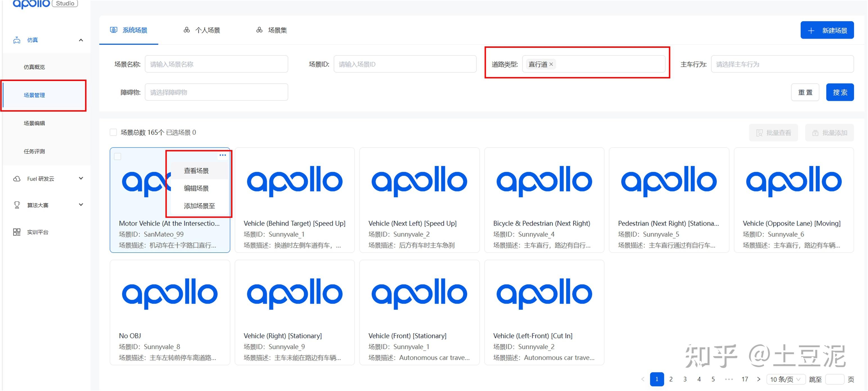This screenshot has width=868, height=391.
Task: Go to page 4
Action: (699, 379)
